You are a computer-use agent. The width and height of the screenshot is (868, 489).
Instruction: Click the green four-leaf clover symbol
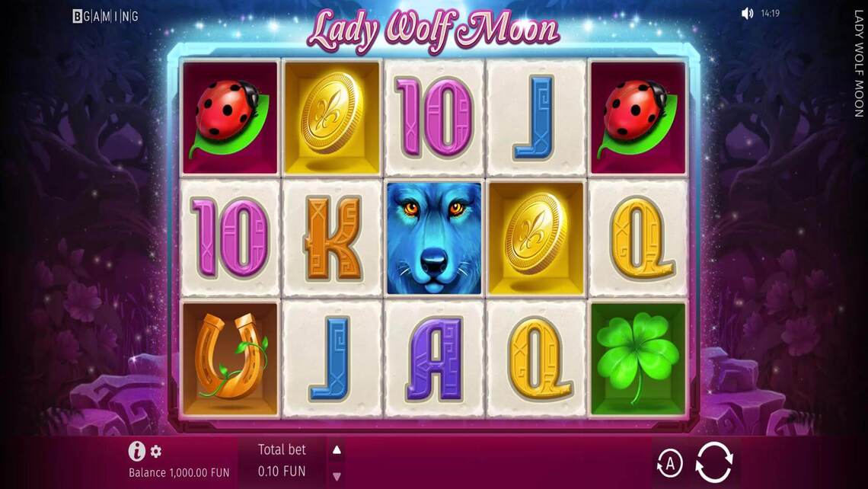click(638, 359)
